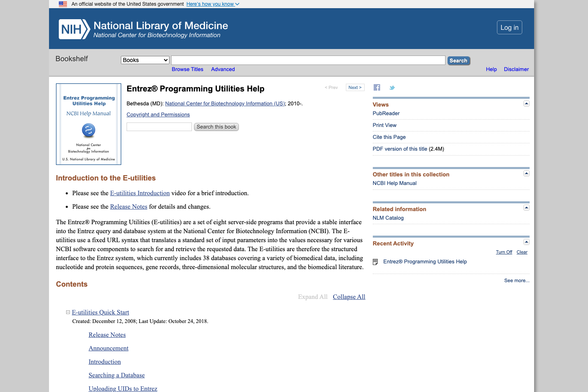Click the document icon beside Entrez Programming Utilities Help
Viewport: 588px width, 392px height.
click(x=375, y=262)
